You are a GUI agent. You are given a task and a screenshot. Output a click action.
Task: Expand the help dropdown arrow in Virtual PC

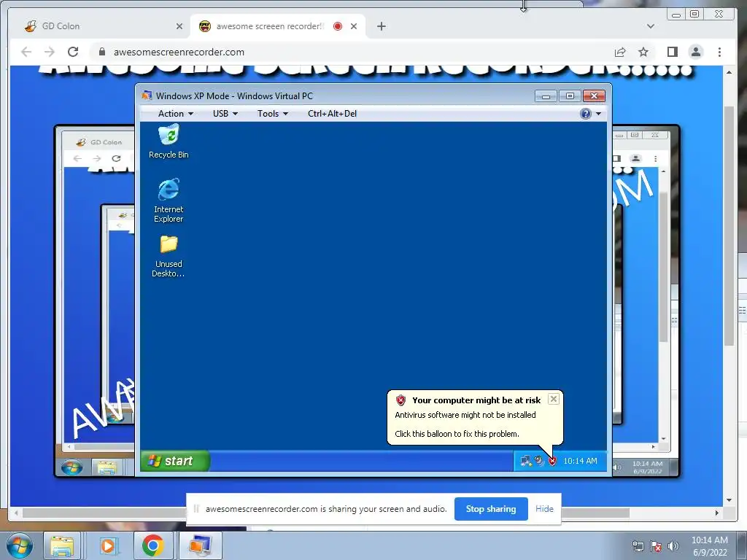click(x=598, y=113)
